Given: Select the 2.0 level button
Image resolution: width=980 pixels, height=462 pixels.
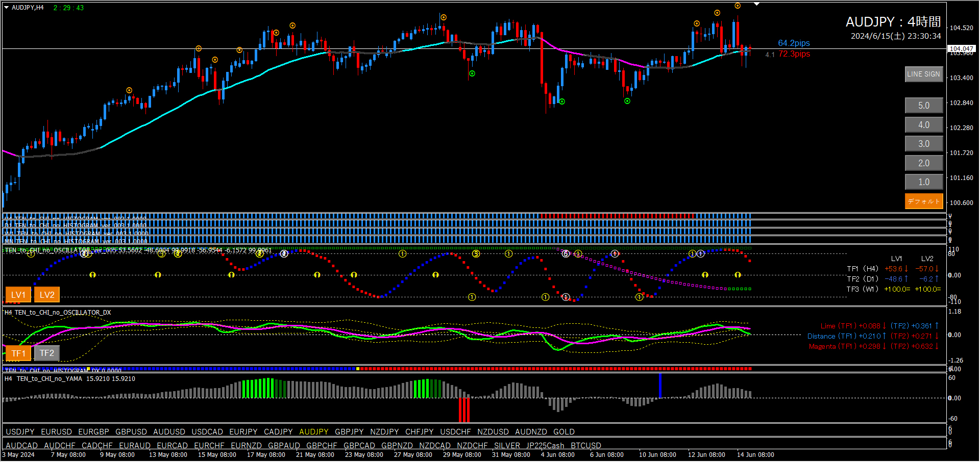Looking at the screenshot, I should [x=923, y=163].
